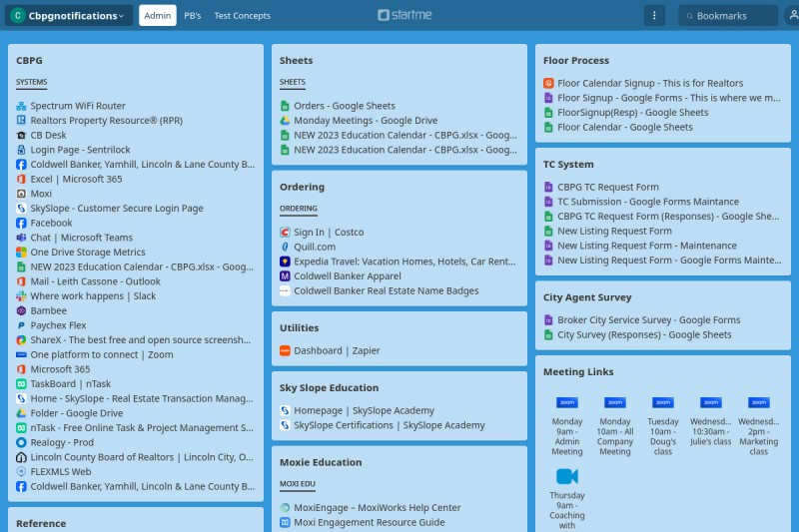Click the Folder - Google Drive icon
This screenshot has height=532, width=799.
pyautogui.click(x=21, y=413)
